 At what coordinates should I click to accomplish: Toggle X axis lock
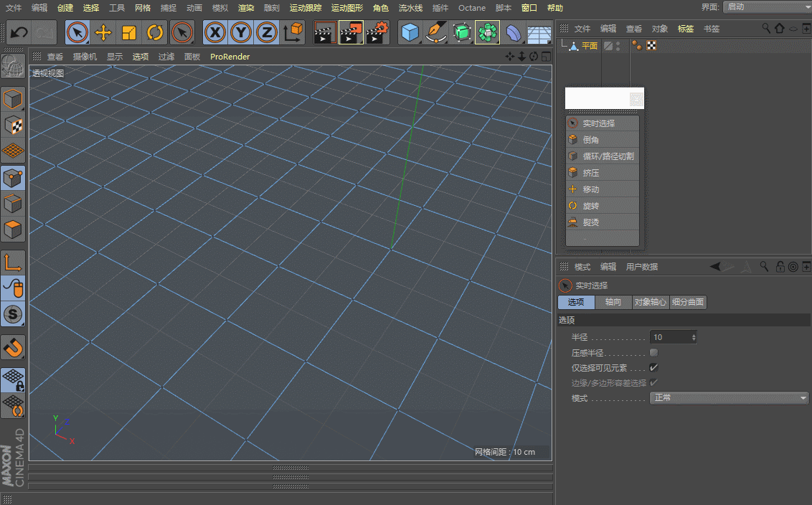pos(215,32)
